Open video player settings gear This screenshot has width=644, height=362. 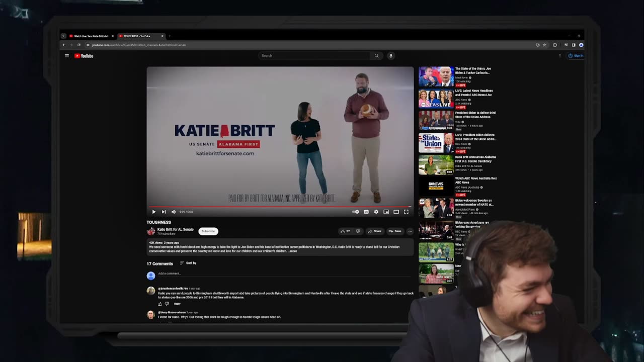point(376,212)
